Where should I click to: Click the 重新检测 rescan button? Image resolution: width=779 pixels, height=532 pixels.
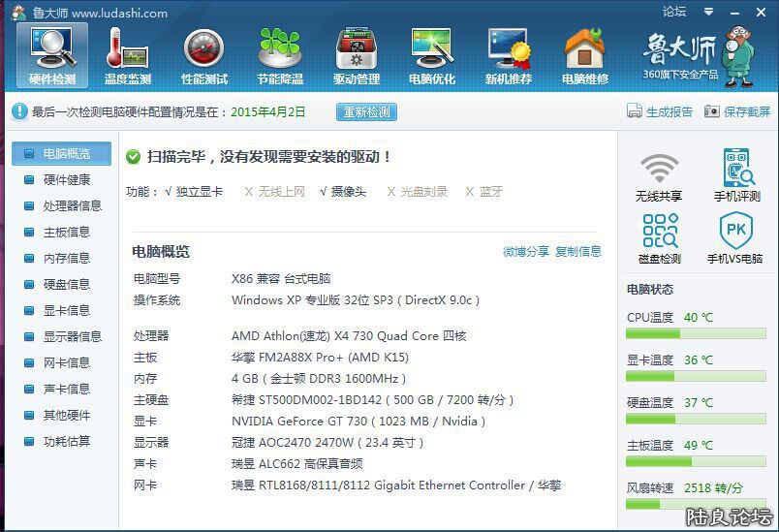pyautogui.click(x=366, y=111)
